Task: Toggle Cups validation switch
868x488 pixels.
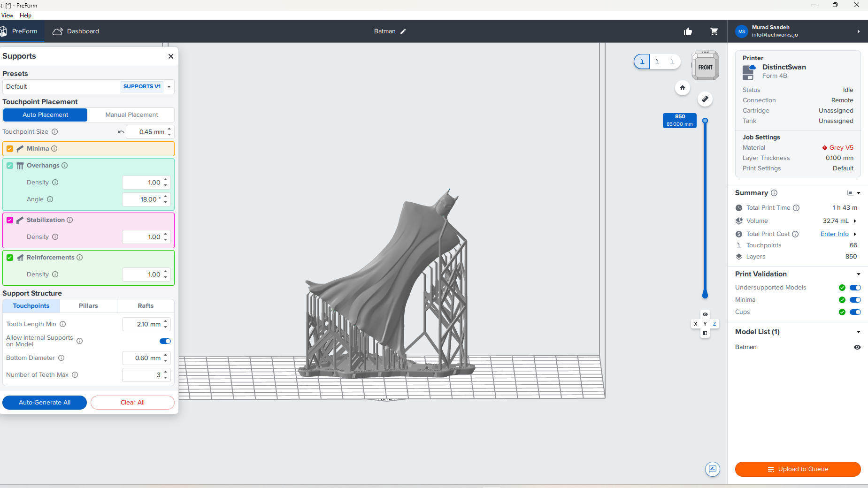Action: pyautogui.click(x=855, y=312)
